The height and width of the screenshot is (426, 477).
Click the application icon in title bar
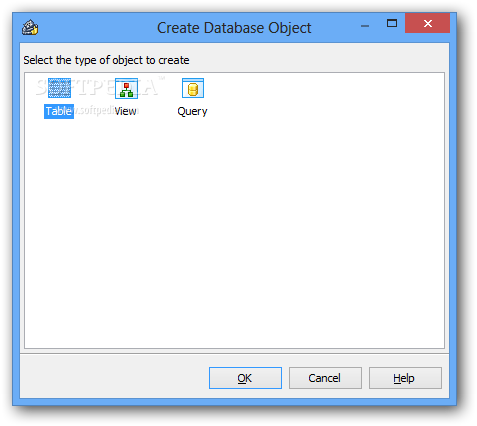[30, 27]
